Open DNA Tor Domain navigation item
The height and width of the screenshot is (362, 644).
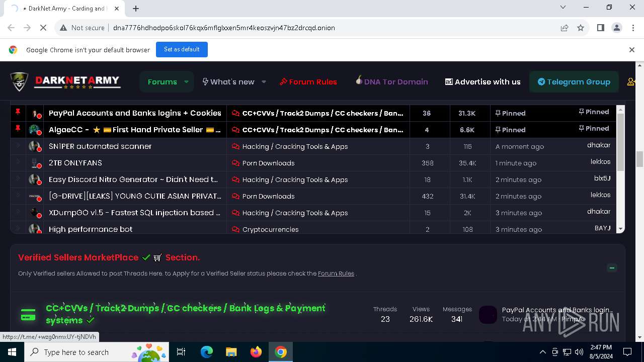[391, 81]
